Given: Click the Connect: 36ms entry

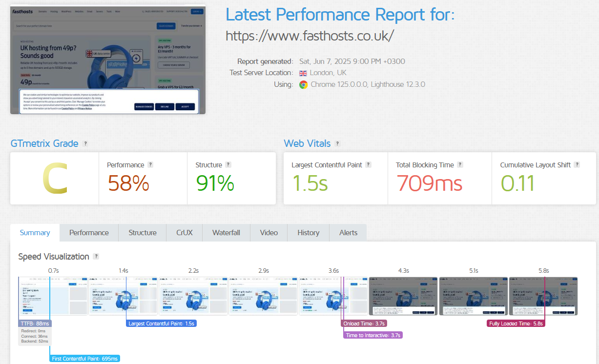Looking at the screenshot, I should (x=35, y=336).
